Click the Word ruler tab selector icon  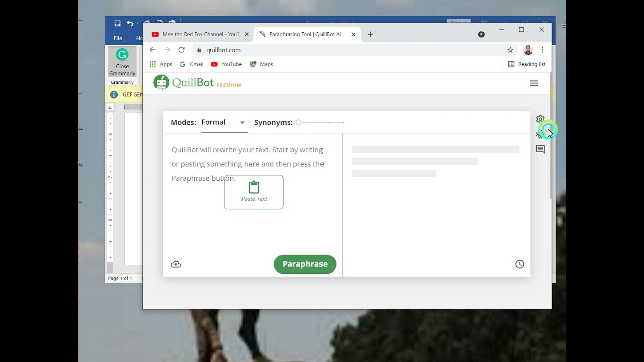click(110, 107)
